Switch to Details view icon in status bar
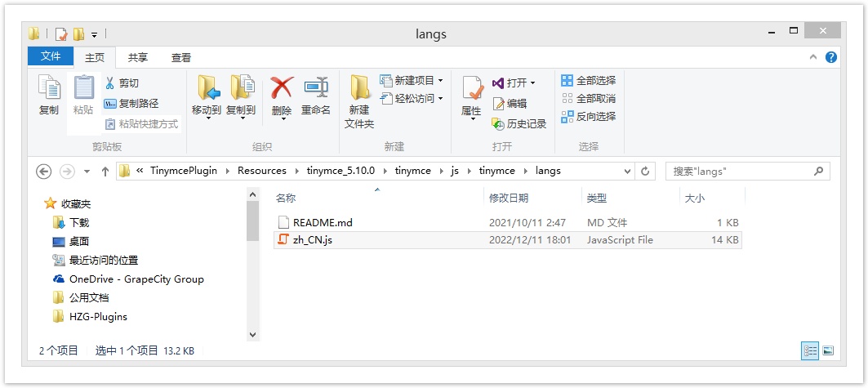 (810, 350)
